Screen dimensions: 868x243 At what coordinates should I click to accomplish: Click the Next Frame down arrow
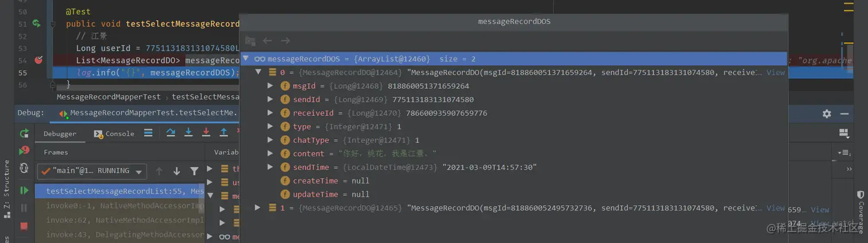coord(177,171)
